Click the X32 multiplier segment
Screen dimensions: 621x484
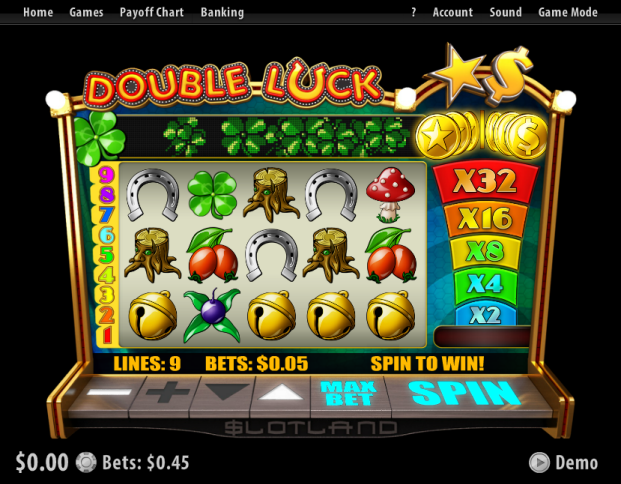click(485, 182)
